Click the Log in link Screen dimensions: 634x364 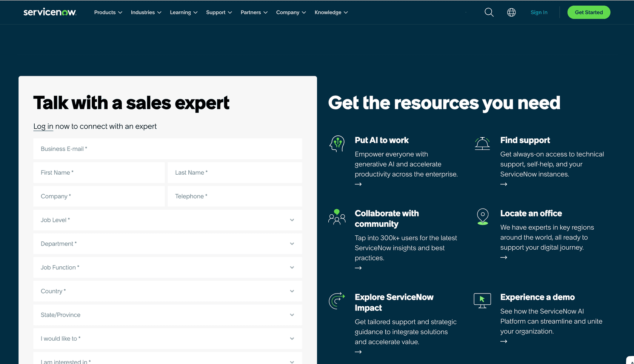pyautogui.click(x=43, y=126)
